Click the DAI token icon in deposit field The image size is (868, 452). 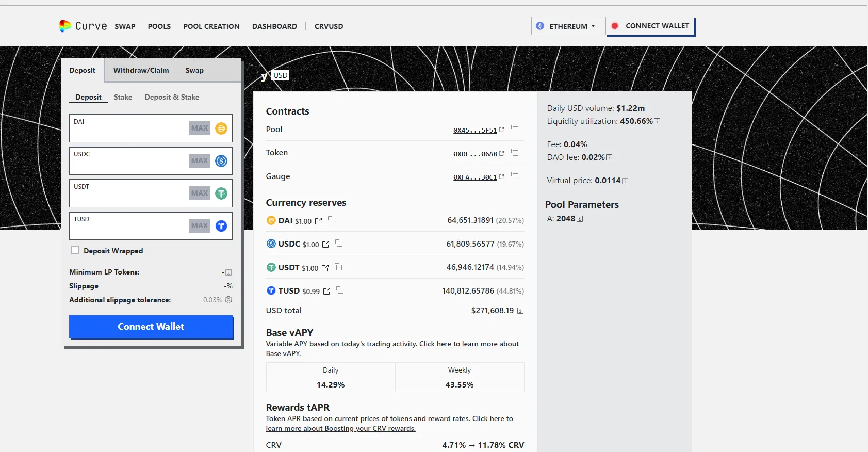[221, 128]
